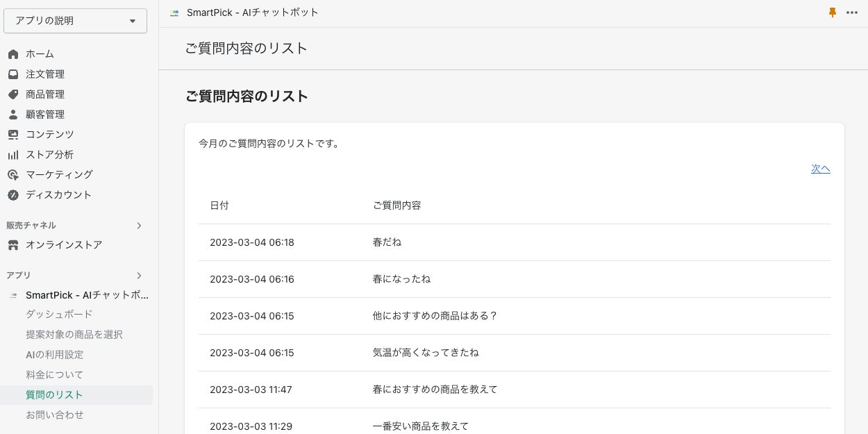The height and width of the screenshot is (434, 868).
Task: Click the Home house icon in sidebar
Action: [13, 54]
